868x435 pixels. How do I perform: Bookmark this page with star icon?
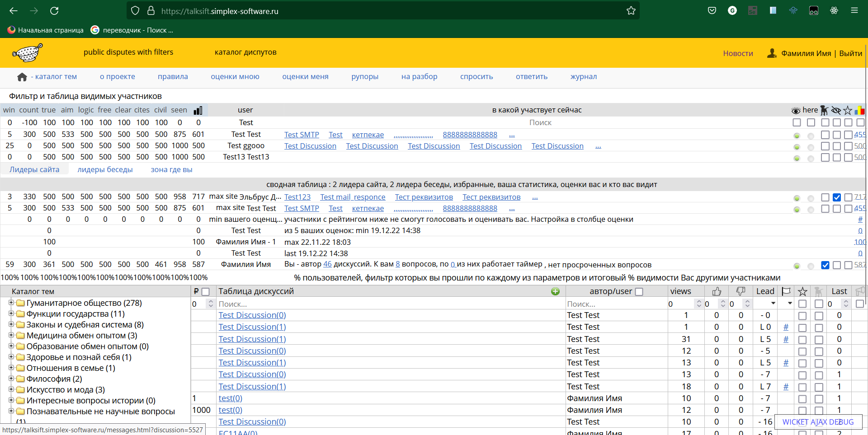[x=631, y=11]
